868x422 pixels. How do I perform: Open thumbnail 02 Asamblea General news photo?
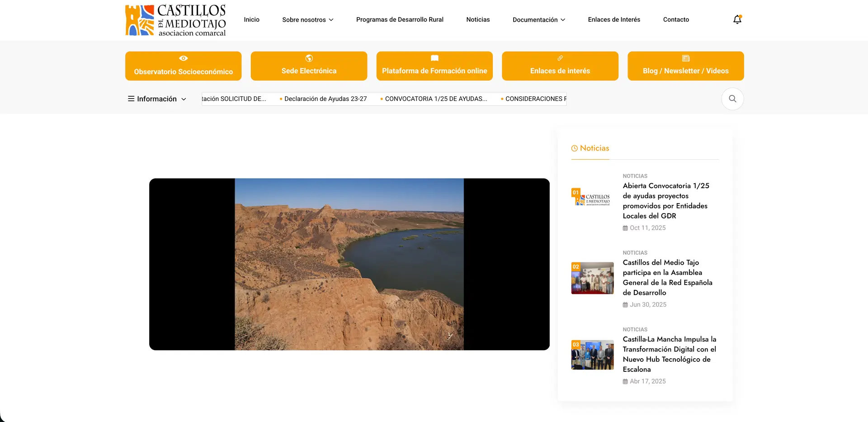pos(592,278)
